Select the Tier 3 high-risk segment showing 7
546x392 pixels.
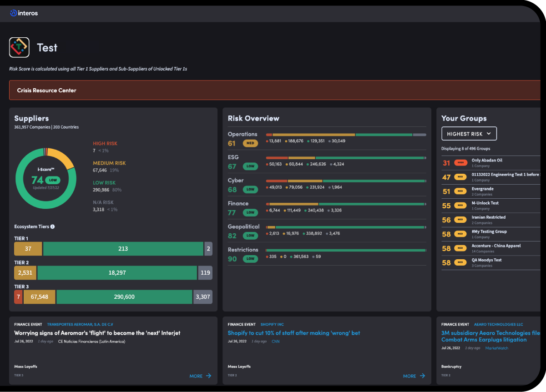(x=18, y=297)
